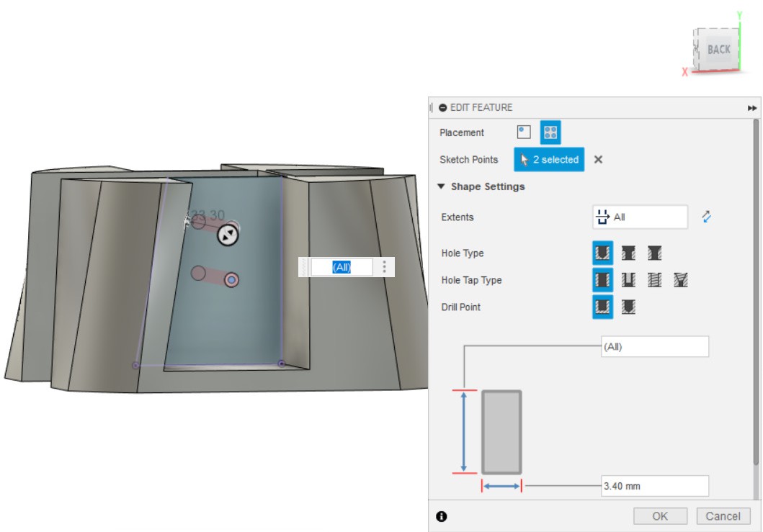Collapse the Shape Settings section
Screen dimensions: 763x532
pyautogui.click(x=441, y=186)
